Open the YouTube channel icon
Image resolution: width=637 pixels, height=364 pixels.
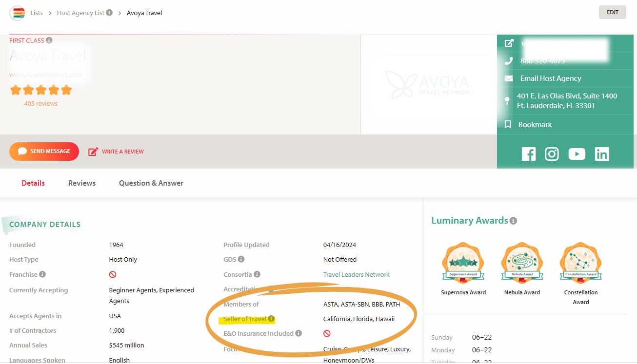[x=577, y=154]
